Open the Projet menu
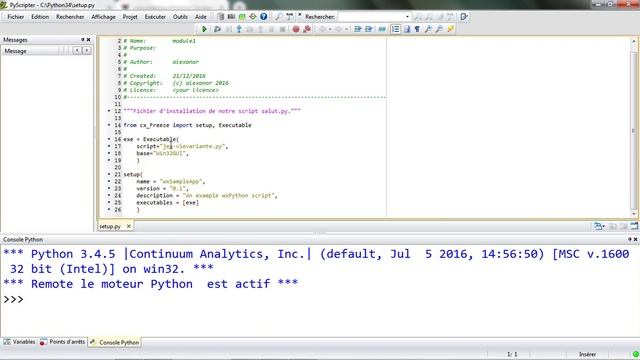The width and height of the screenshot is (640, 360). point(130,17)
